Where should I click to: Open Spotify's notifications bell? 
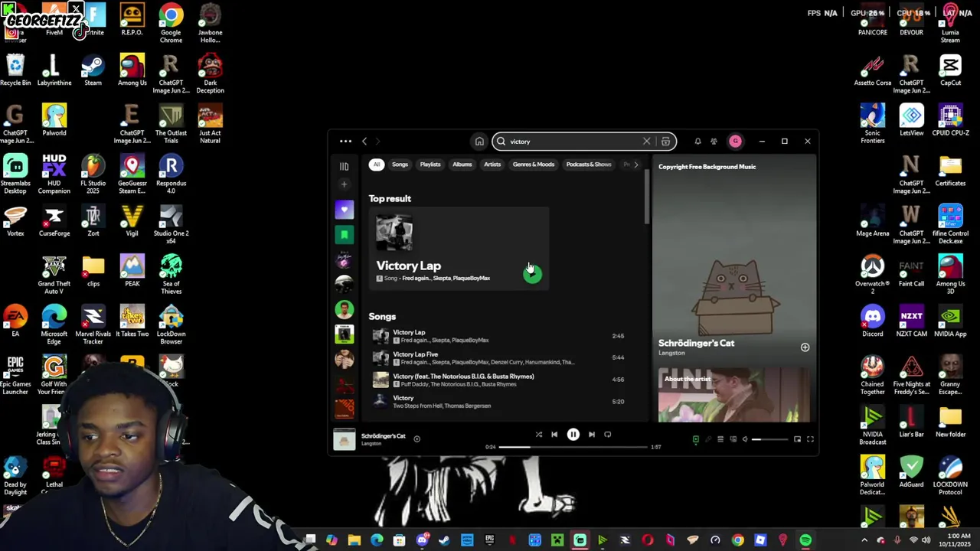[697, 141]
